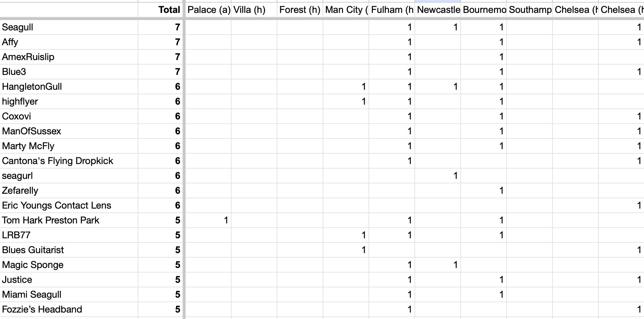Select seagurl's Newcastle cell

tap(438, 176)
